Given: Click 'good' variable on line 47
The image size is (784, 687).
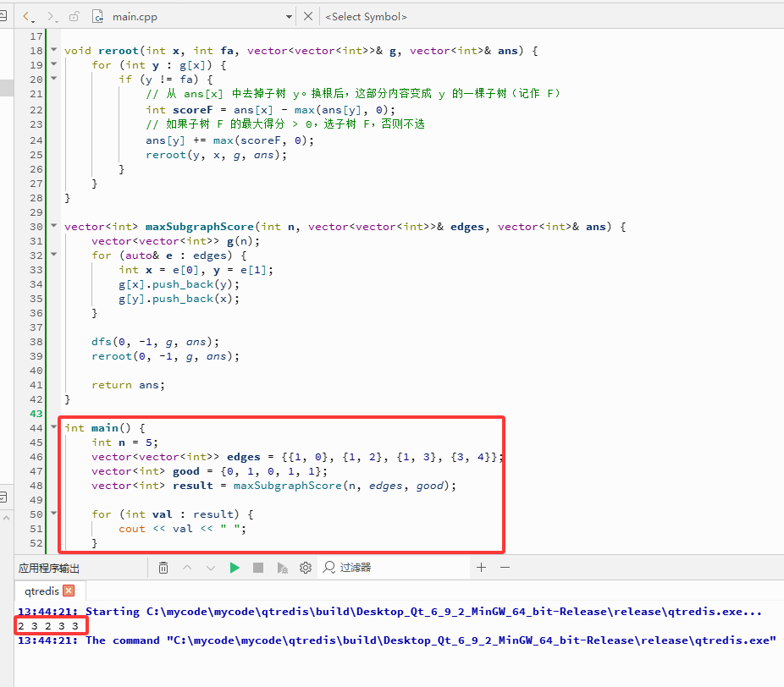Looking at the screenshot, I should point(186,471).
